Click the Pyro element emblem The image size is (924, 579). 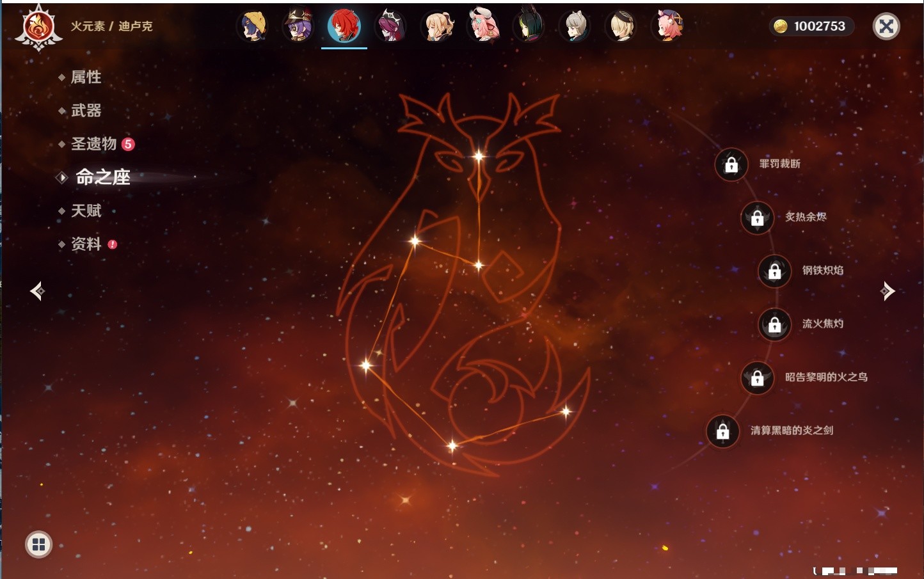(x=38, y=28)
